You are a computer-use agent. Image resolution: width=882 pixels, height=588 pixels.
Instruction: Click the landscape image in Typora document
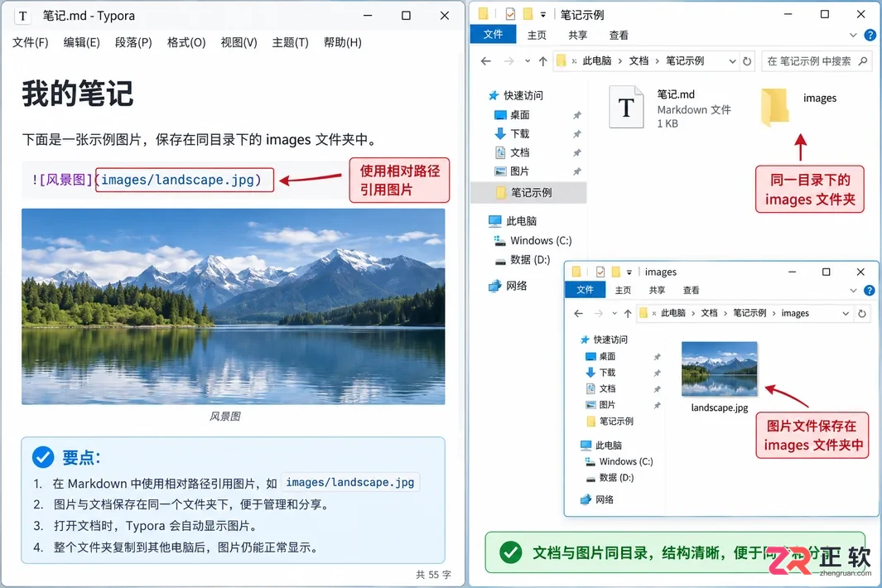233,306
